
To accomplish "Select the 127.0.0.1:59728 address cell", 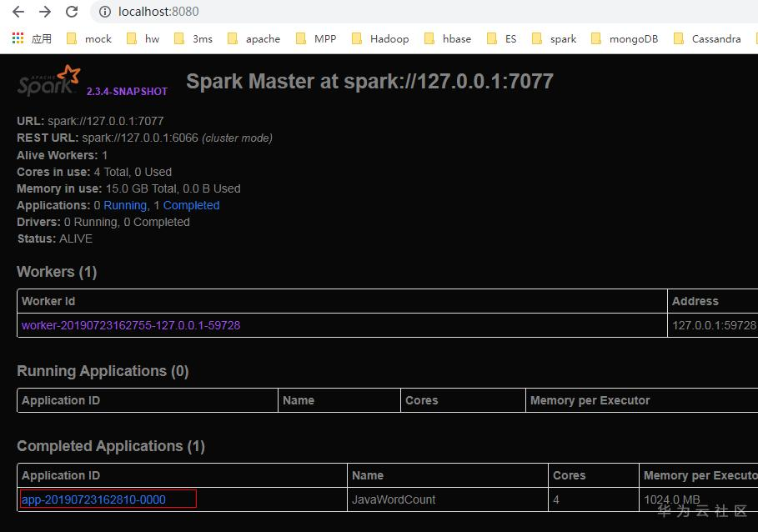I will 714,325.
